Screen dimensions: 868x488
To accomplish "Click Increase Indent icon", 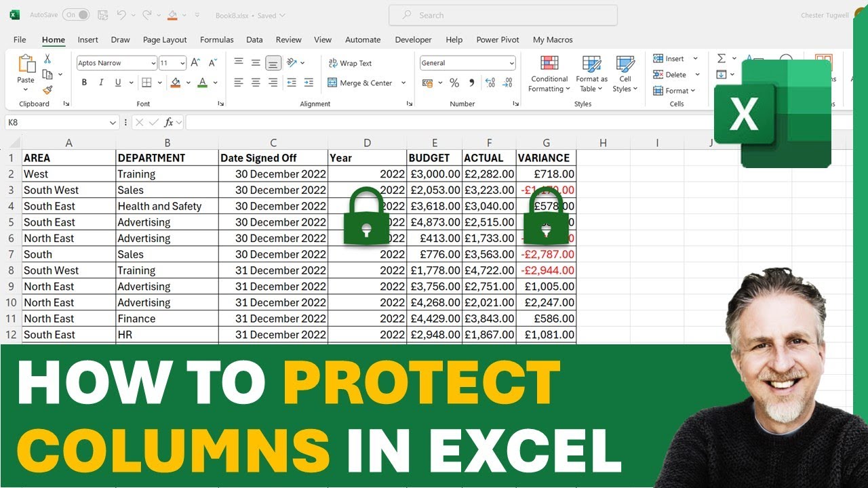I will point(309,83).
